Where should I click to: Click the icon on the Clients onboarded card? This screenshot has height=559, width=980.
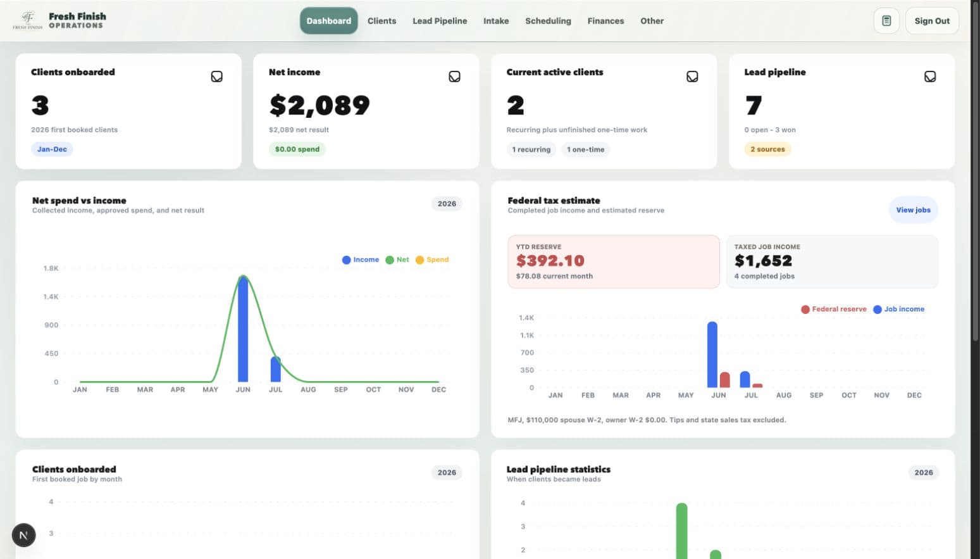pos(217,77)
